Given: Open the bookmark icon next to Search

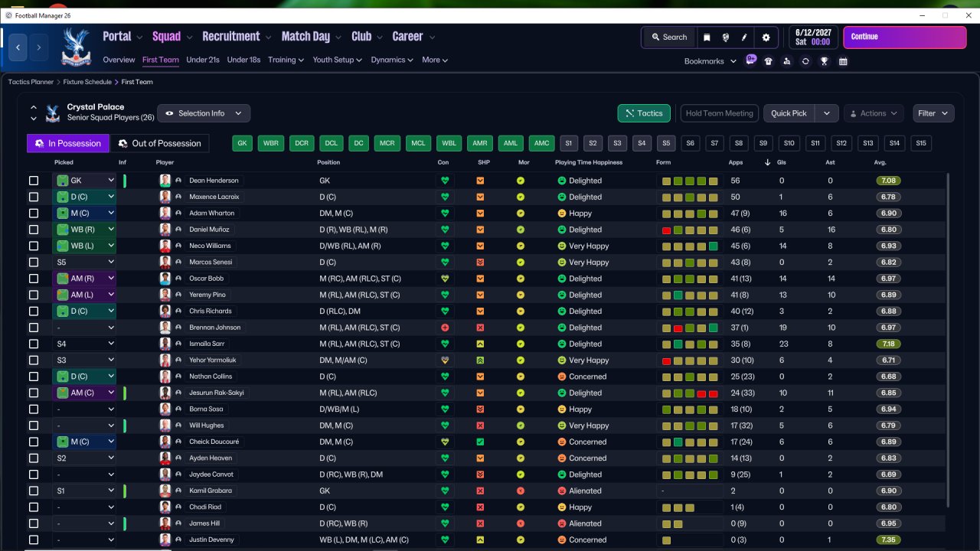Looking at the screenshot, I should click(707, 37).
